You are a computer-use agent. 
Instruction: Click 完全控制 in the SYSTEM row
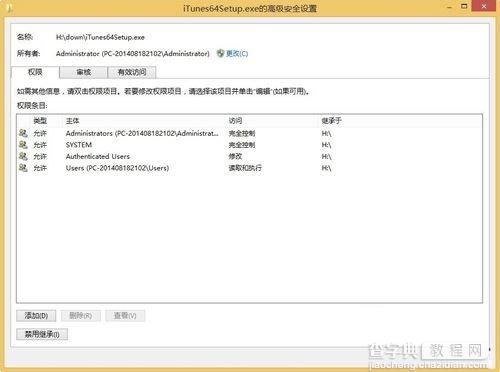click(x=242, y=145)
